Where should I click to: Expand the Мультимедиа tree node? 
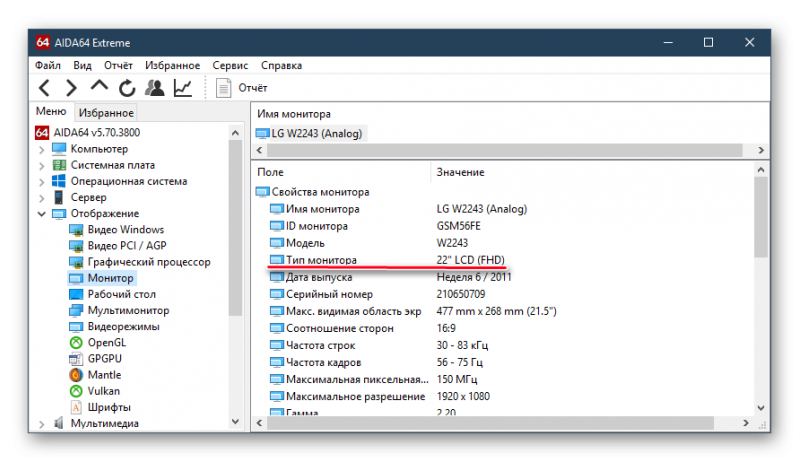(42, 424)
